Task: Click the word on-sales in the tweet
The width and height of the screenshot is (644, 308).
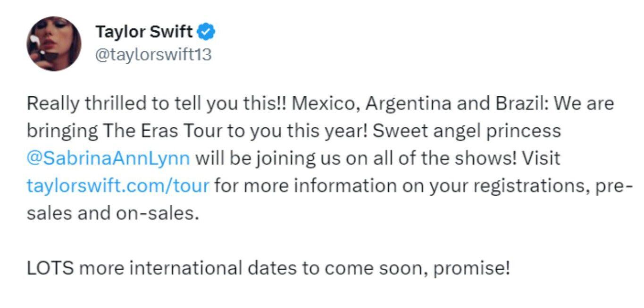Action: [x=154, y=213]
